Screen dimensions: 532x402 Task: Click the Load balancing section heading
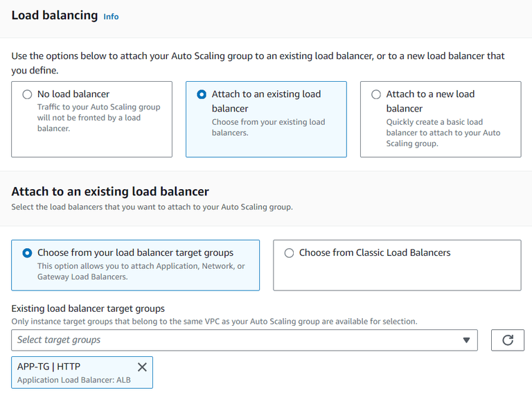point(55,15)
